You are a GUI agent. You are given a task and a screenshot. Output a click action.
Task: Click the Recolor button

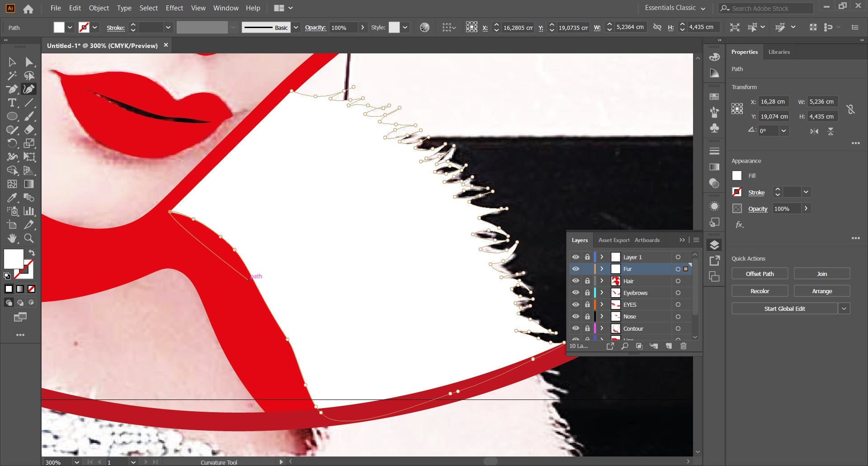759,291
